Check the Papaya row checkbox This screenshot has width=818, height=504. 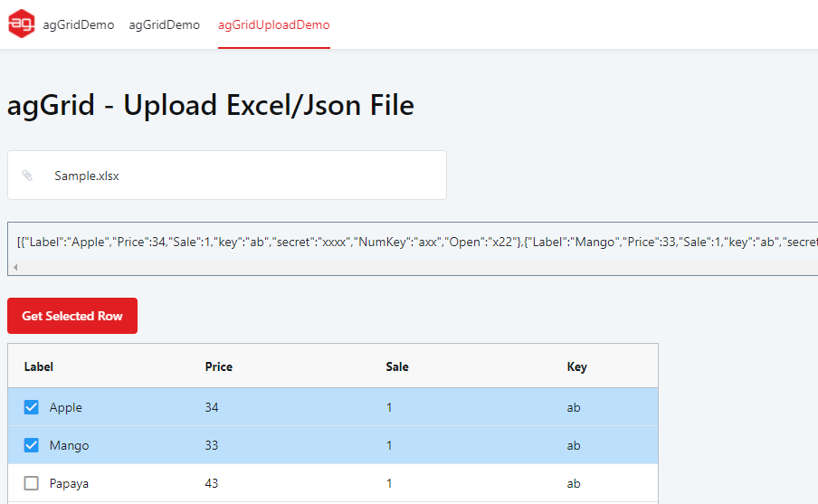tap(32, 483)
